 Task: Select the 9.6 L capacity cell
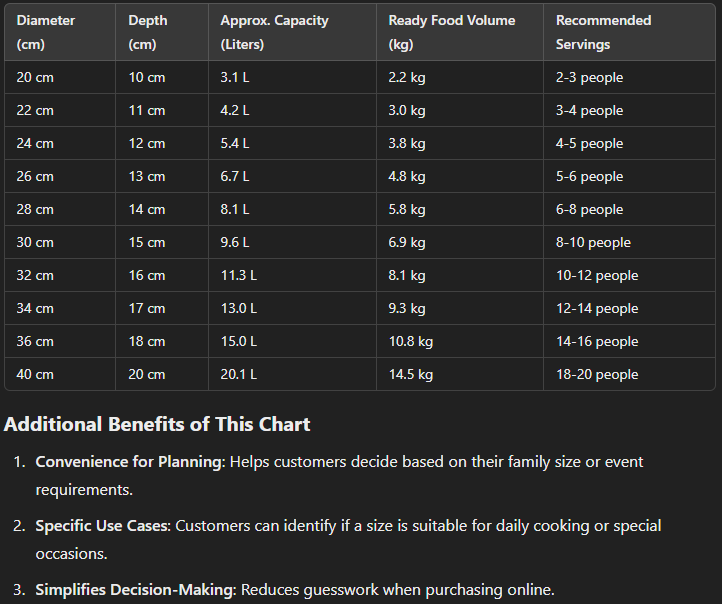292,243
